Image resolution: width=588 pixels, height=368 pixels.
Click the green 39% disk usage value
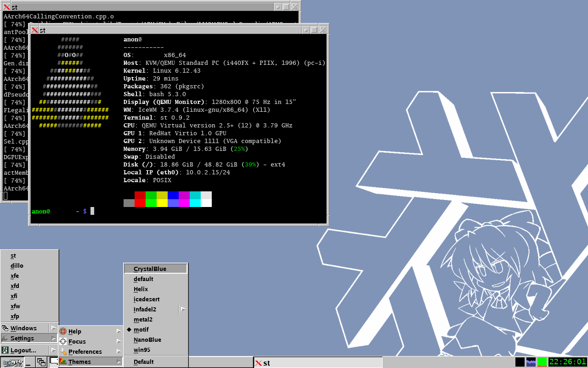(250, 165)
